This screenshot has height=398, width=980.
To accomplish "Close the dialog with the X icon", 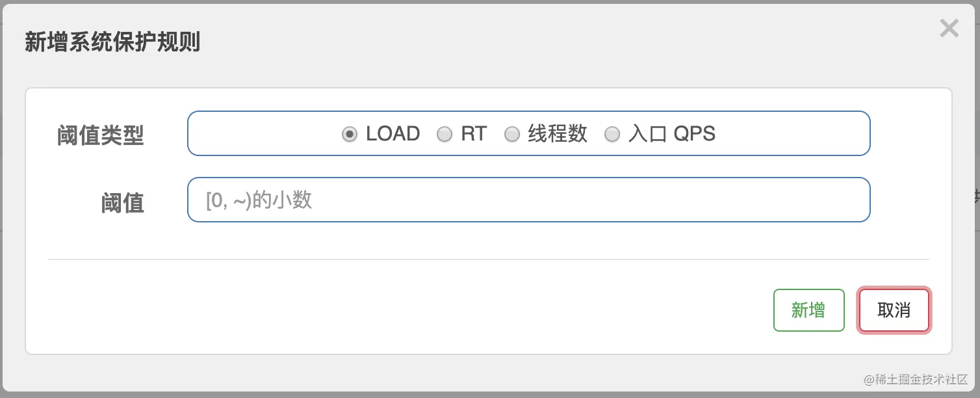I will pos(949,29).
